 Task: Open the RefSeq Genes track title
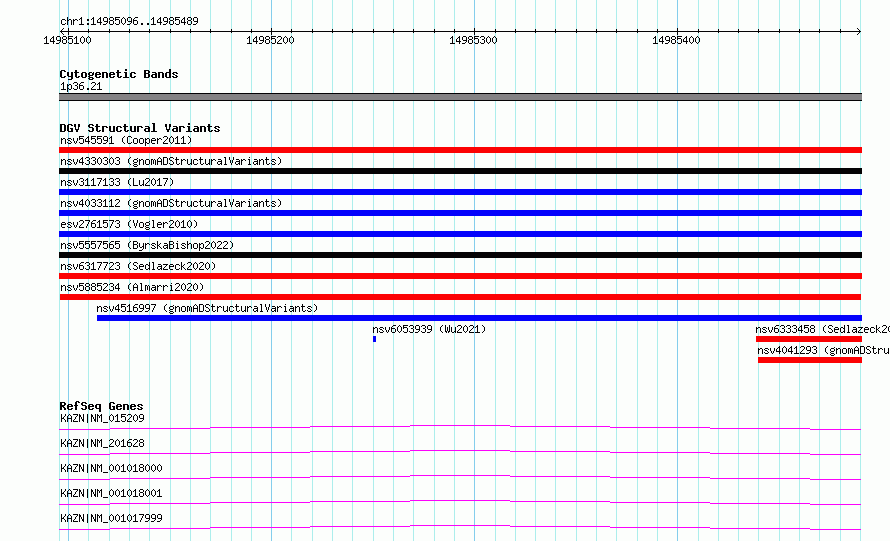(101, 406)
